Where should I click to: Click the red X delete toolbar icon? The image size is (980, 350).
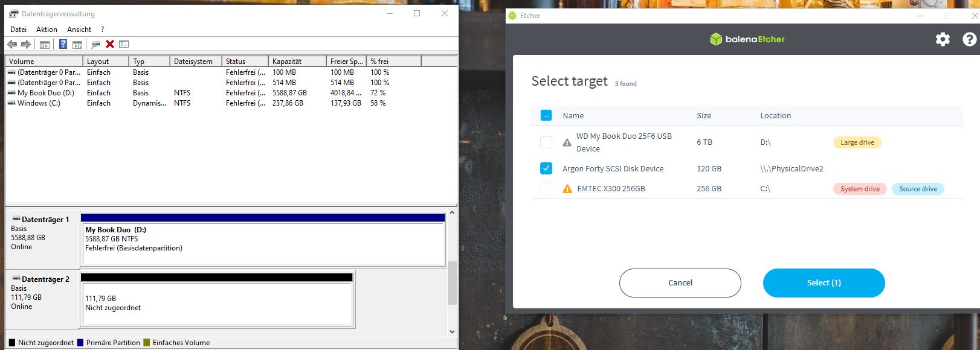click(110, 44)
